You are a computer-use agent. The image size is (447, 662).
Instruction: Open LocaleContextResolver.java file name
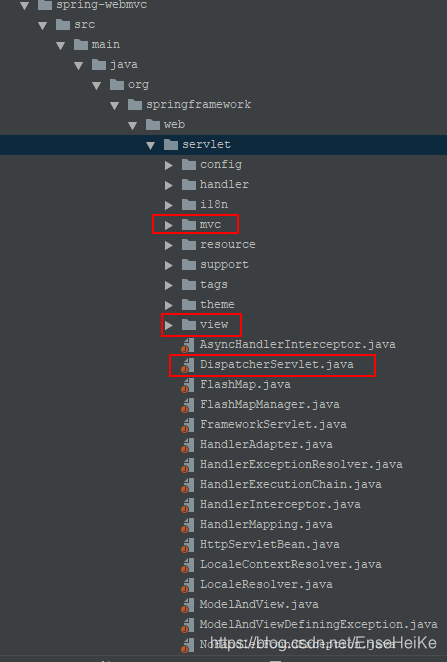click(x=291, y=564)
